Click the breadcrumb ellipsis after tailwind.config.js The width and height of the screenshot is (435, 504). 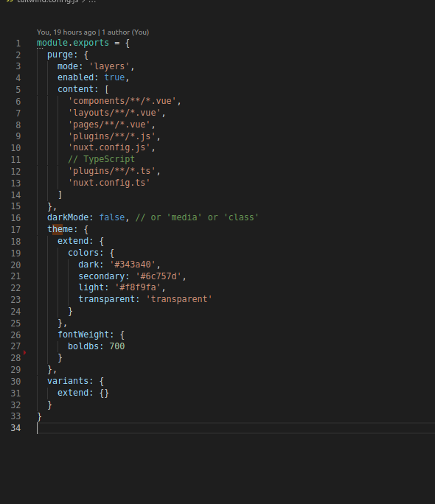92,1
